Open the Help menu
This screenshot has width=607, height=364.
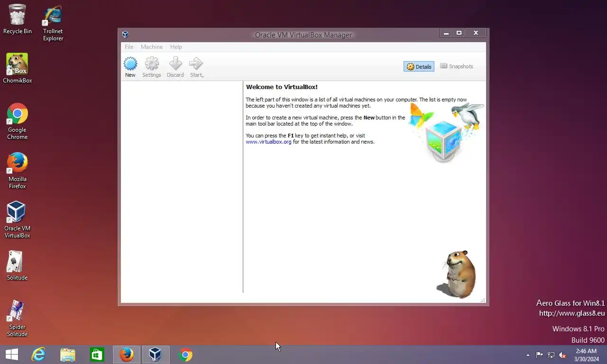click(x=176, y=47)
